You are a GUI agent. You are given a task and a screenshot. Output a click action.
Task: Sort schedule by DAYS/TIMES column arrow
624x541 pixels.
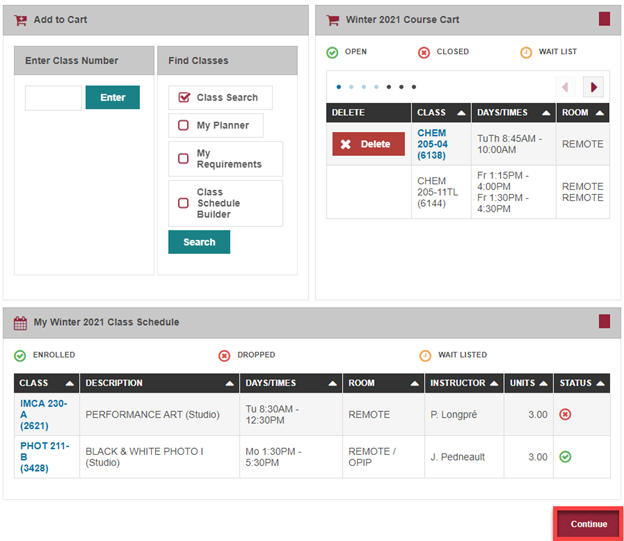pyautogui.click(x=333, y=383)
